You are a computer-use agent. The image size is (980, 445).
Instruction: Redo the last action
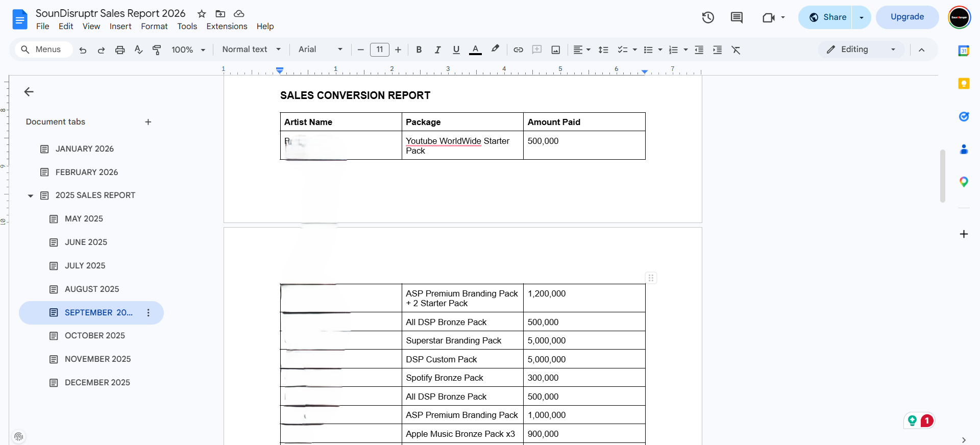point(101,50)
